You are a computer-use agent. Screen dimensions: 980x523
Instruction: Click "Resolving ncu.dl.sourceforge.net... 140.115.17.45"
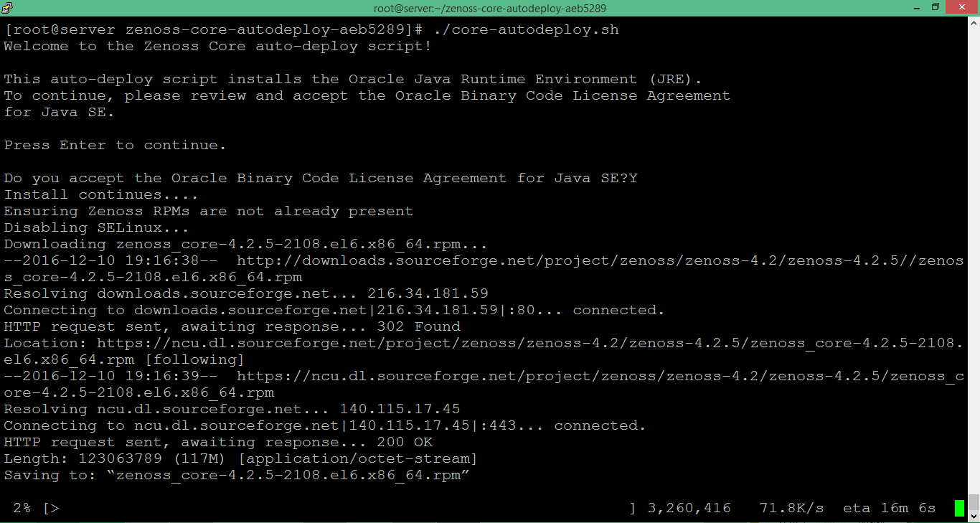coord(232,410)
